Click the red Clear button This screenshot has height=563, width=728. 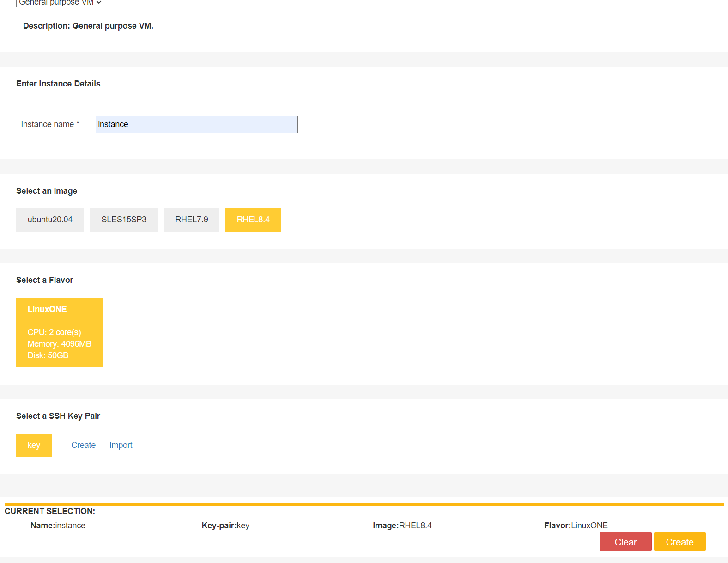click(x=625, y=542)
